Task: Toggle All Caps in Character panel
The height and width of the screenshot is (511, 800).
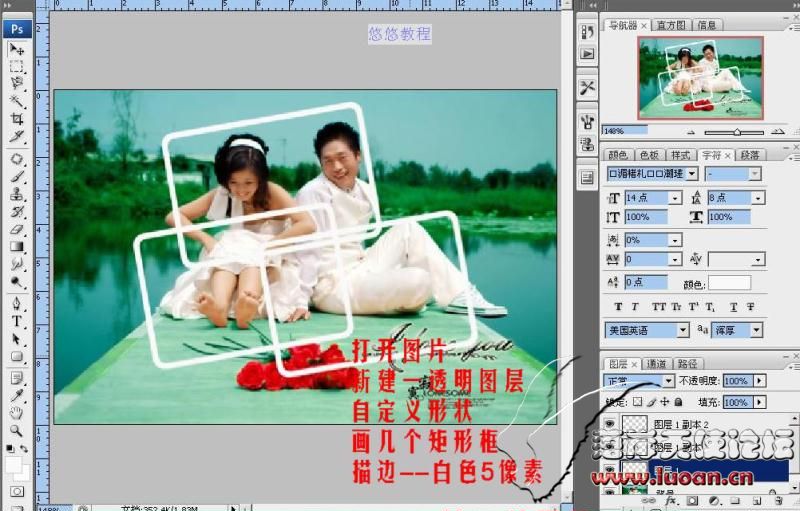Action: pyautogui.click(x=659, y=307)
